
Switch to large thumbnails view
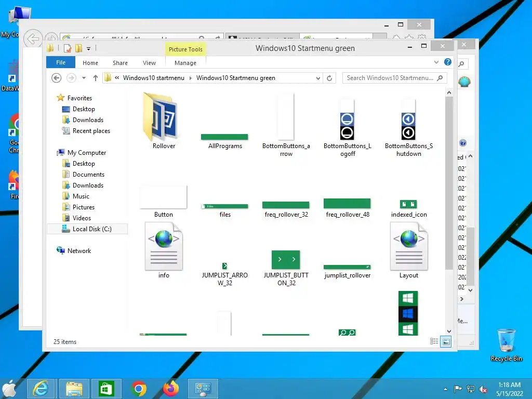pos(446,342)
